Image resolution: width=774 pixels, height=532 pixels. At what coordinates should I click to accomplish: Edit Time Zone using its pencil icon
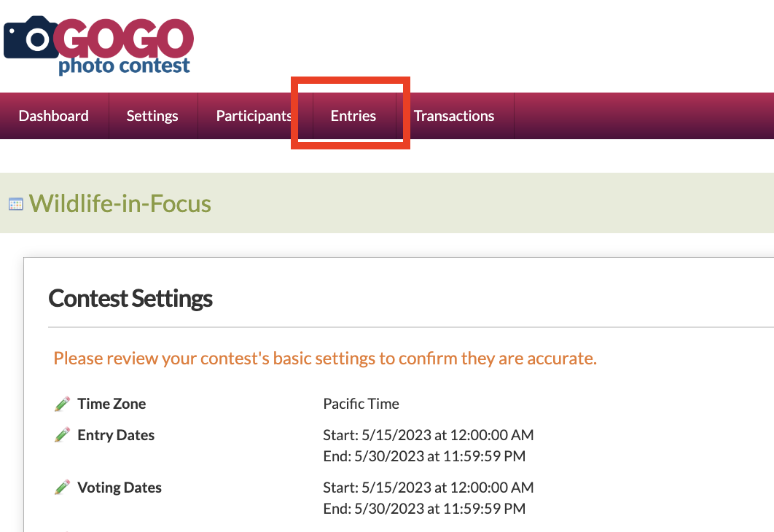[x=62, y=404]
